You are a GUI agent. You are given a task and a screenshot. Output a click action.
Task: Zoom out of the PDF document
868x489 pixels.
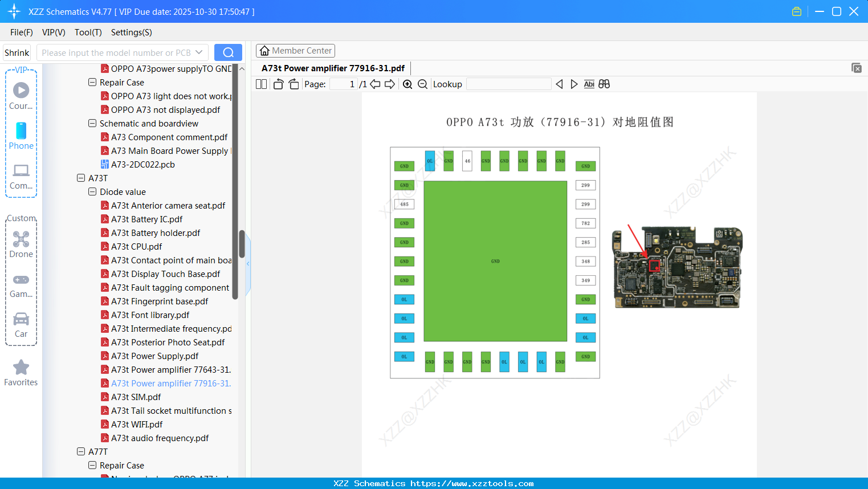[x=422, y=84]
